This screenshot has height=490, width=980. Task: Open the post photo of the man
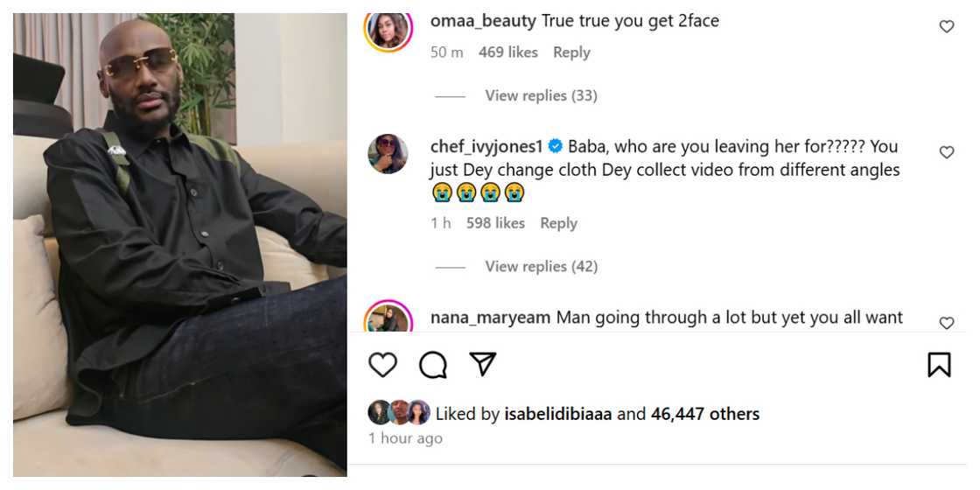click(x=180, y=245)
